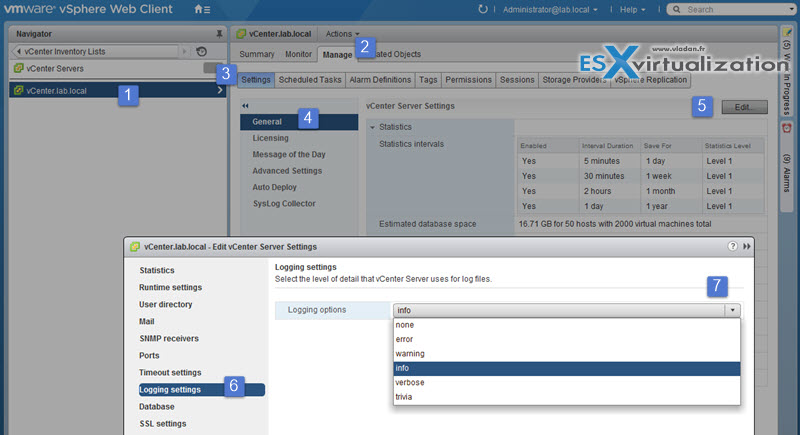Click the dialog's double-arrow icon
The image size is (800, 435).
coord(747,246)
